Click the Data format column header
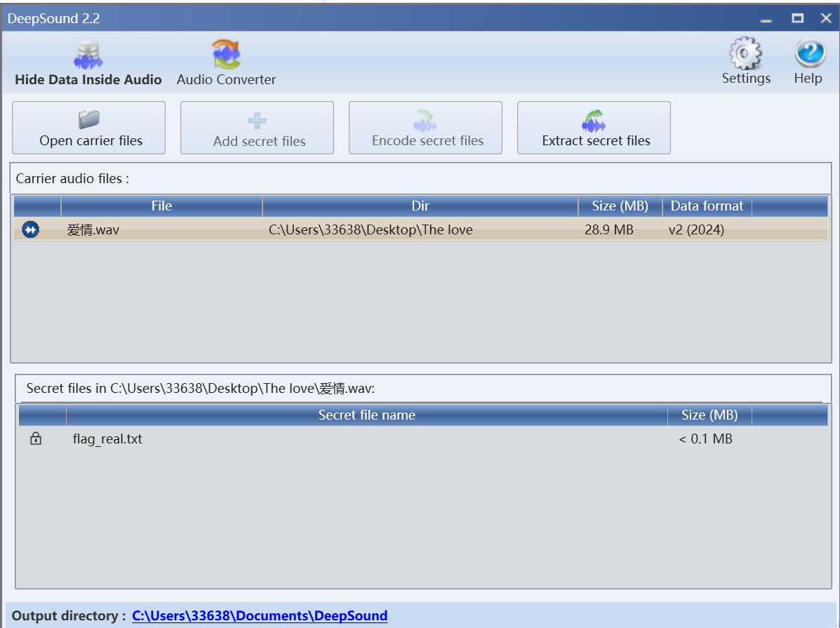Screen dimensions: 840x628 pos(707,206)
